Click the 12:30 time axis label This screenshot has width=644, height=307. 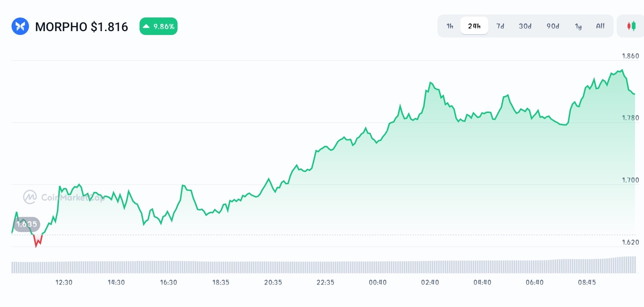point(64,282)
